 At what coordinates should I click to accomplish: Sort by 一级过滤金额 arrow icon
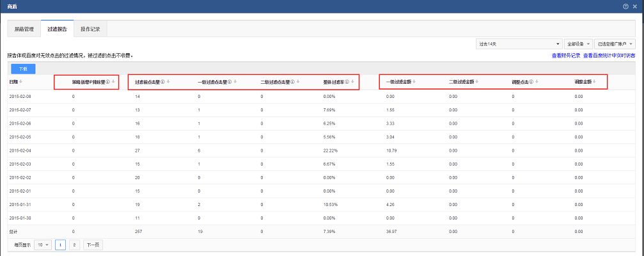point(414,82)
